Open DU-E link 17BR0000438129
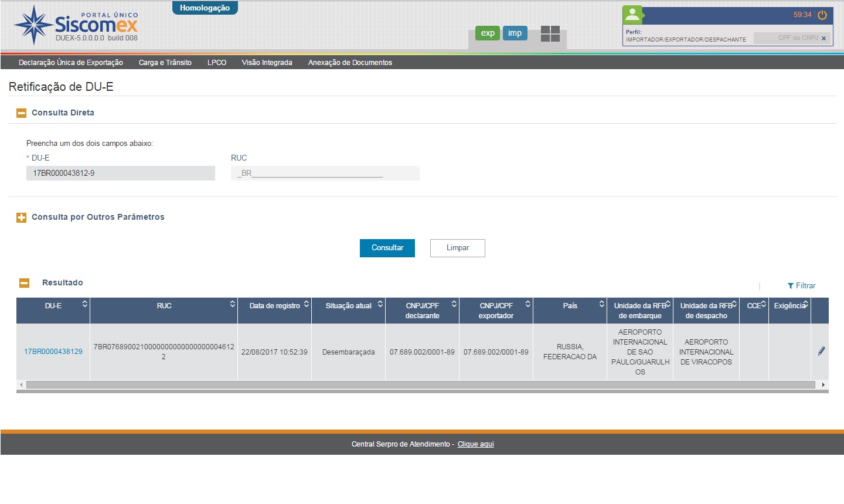Image resolution: width=844 pixels, height=504 pixels. click(x=53, y=352)
